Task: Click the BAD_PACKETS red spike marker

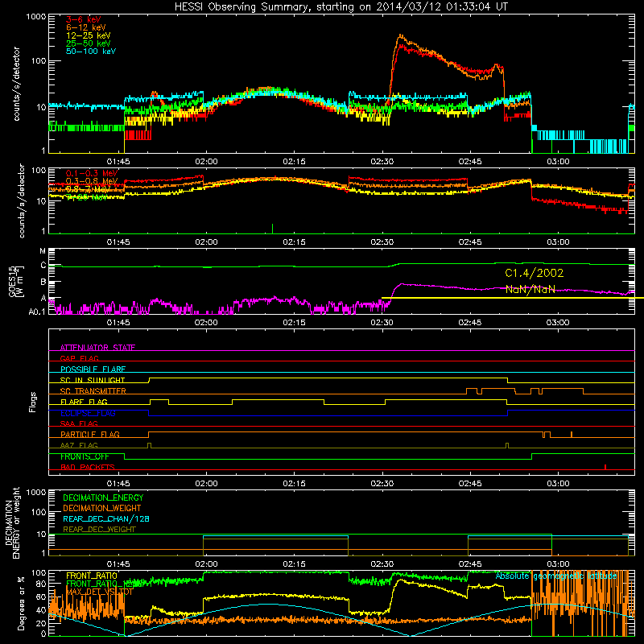Action: (605, 467)
